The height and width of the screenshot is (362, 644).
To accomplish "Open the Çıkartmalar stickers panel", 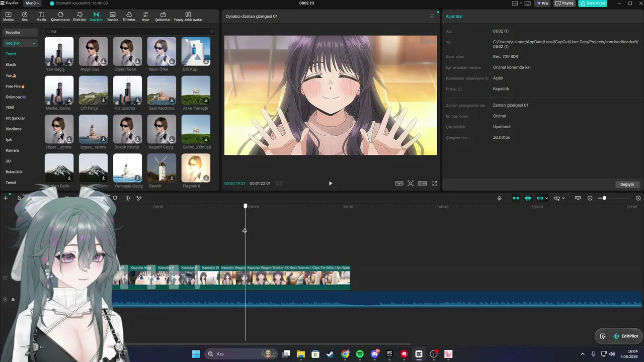I will (60, 17).
